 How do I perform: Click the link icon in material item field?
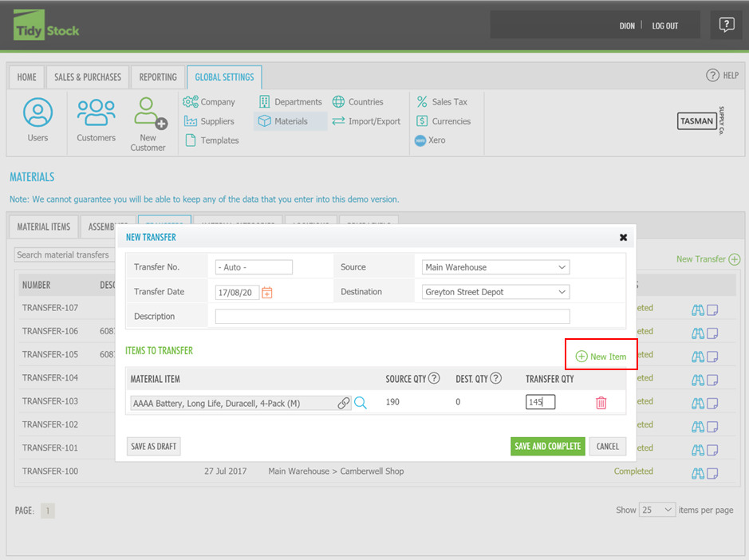point(343,404)
